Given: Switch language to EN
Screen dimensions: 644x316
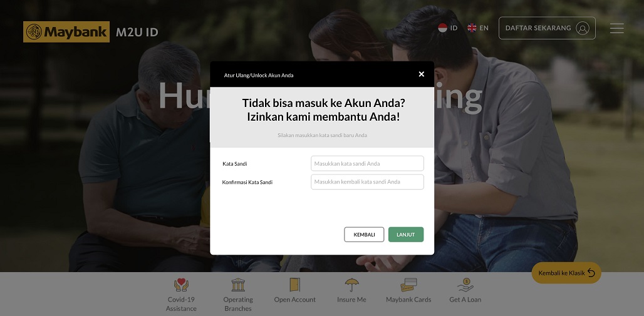Looking at the screenshot, I should point(484,28).
